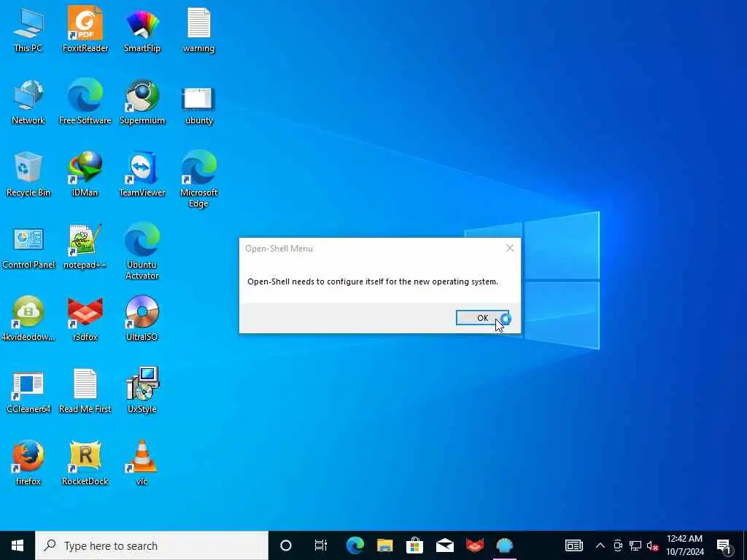Close the Open-Shell Menu dialog

point(510,248)
